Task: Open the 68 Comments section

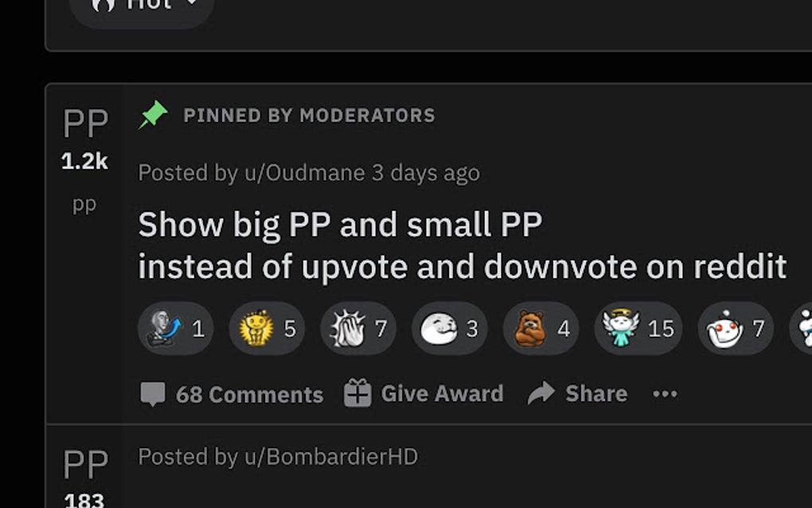Action: tap(232, 394)
